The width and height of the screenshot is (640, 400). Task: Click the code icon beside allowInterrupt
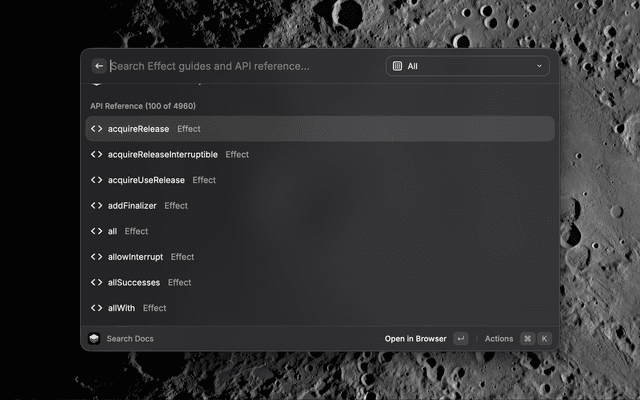[x=96, y=257]
